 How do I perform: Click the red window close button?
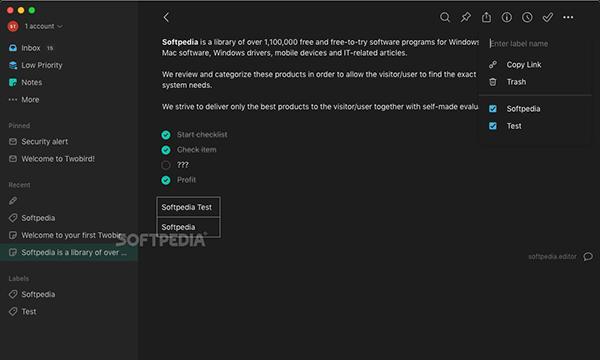pos(10,10)
